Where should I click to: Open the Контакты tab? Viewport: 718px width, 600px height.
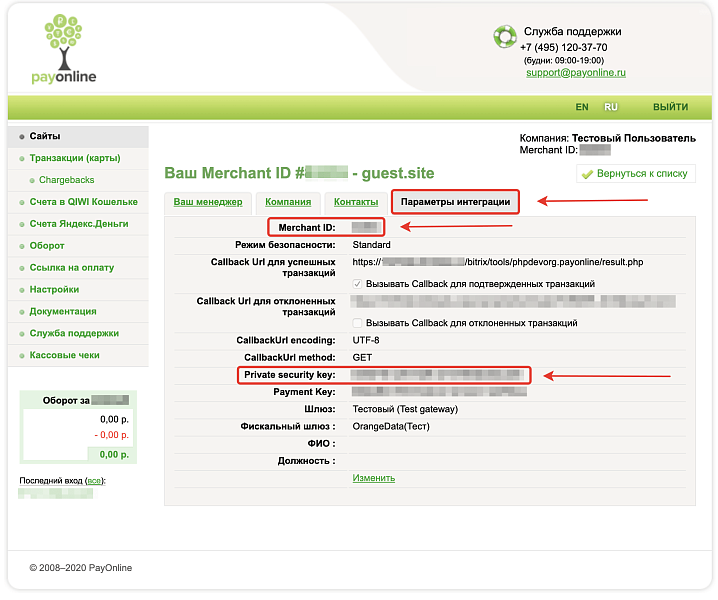click(356, 202)
